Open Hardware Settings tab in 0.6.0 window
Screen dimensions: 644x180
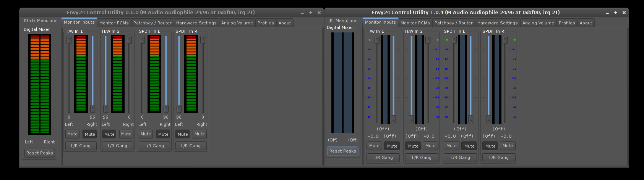[196, 23]
